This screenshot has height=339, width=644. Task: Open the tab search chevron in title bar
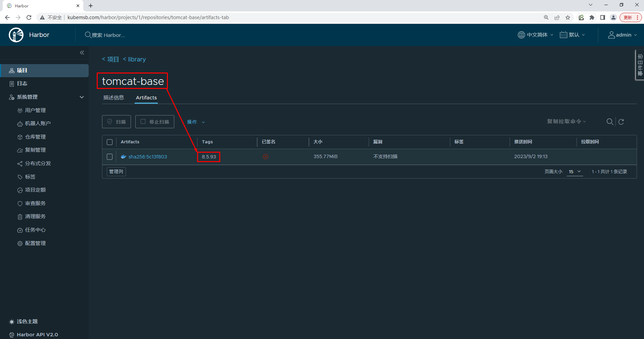click(x=591, y=5)
